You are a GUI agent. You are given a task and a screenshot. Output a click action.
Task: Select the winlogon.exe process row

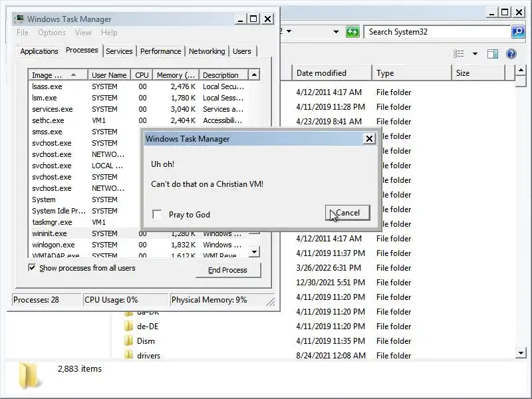(x=139, y=245)
